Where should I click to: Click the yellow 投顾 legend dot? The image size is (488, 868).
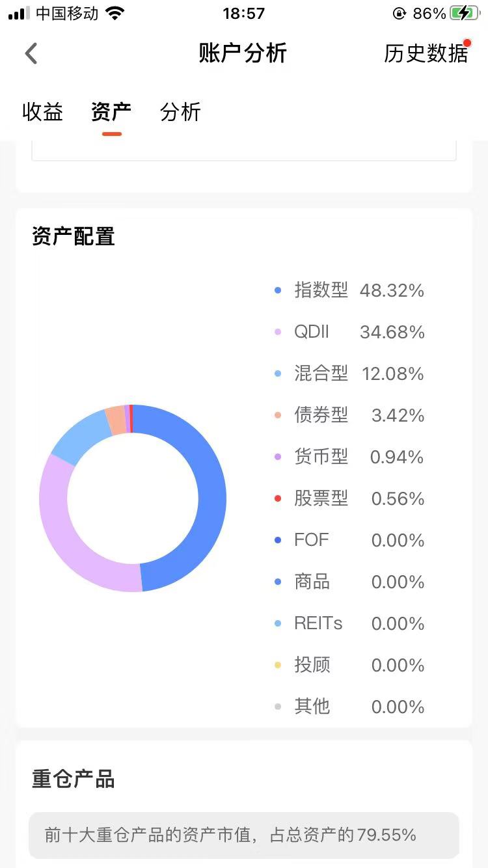[x=278, y=665]
